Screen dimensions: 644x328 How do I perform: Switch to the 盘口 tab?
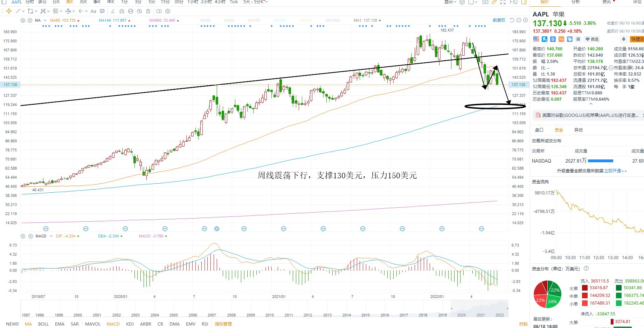point(539,130)
